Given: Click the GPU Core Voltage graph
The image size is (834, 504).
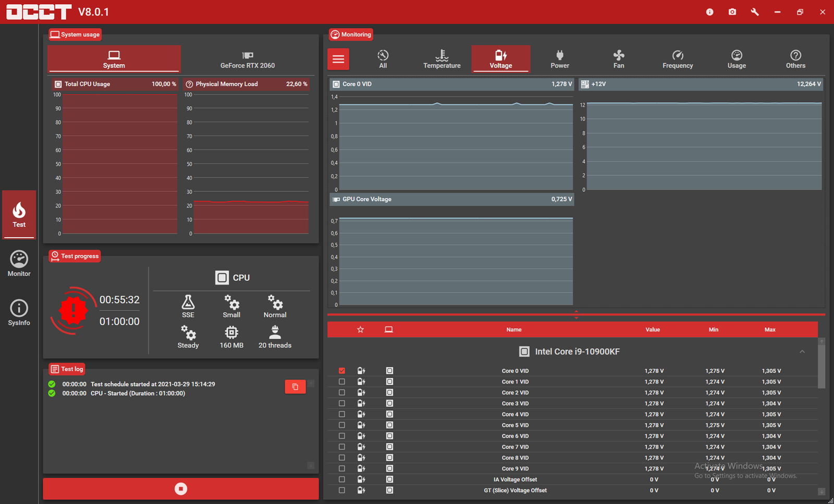Looking at the screenshot, I should click(x=451, y=251).
